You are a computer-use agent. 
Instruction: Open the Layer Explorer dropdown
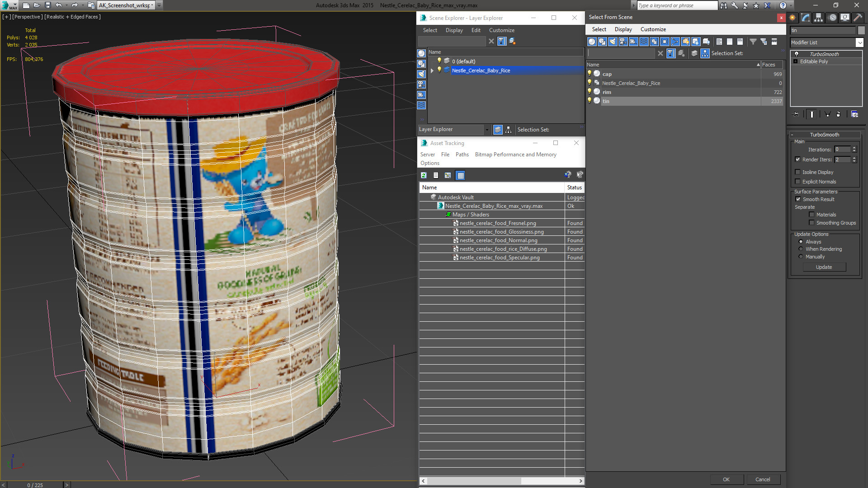487,130
